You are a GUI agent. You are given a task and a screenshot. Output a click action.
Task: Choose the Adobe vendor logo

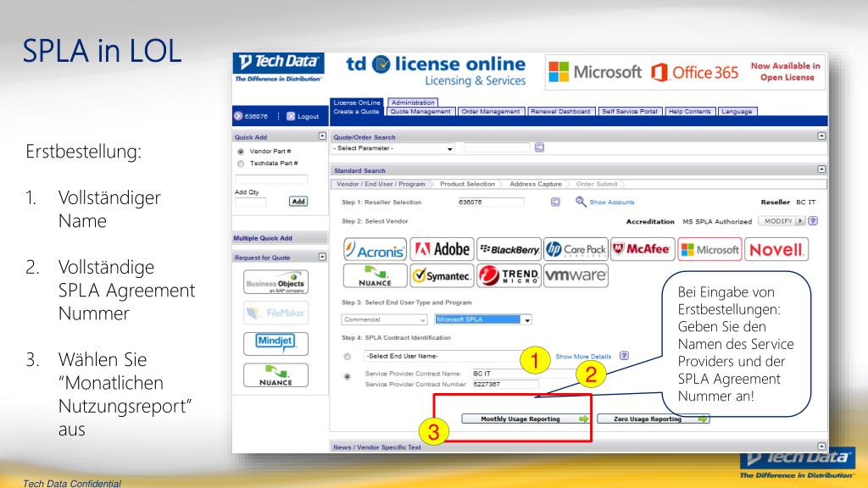pos(442,250)
